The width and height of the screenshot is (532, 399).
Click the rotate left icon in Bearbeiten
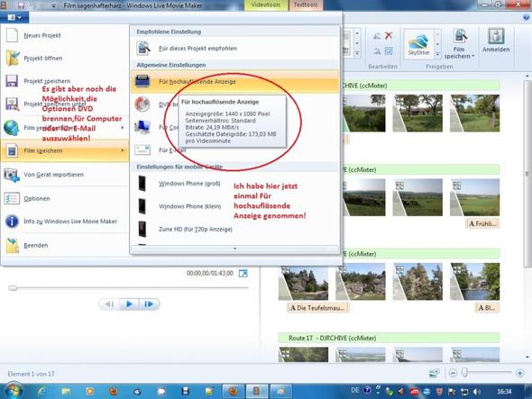pos(377,36)
